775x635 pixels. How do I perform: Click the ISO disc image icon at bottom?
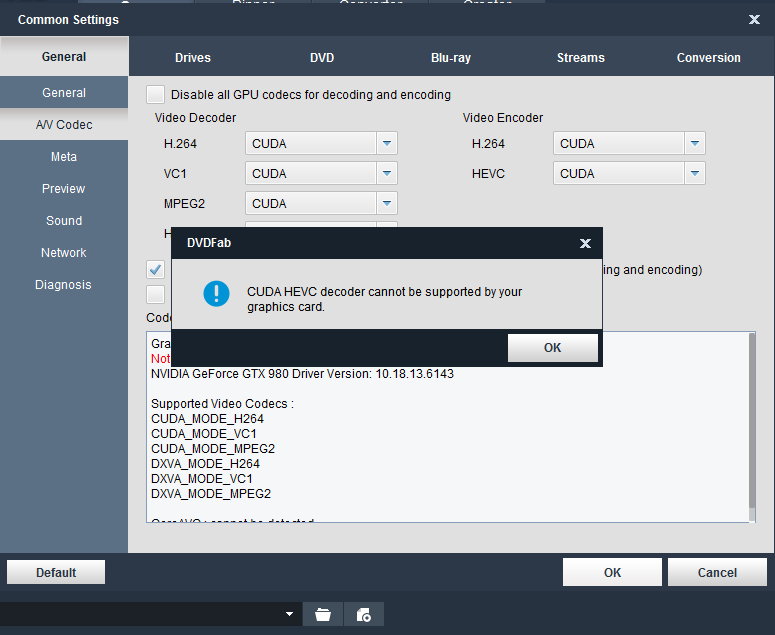(x=363, y=614)
